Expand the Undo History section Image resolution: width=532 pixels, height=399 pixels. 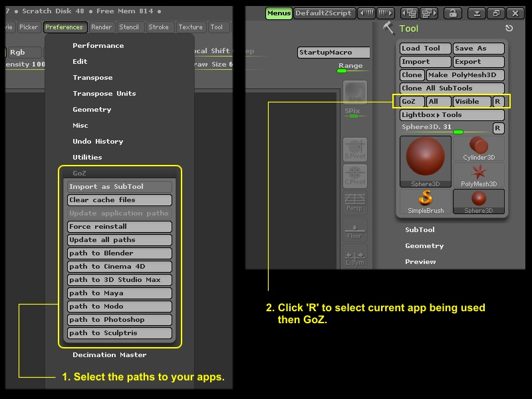tap(98, 141)
